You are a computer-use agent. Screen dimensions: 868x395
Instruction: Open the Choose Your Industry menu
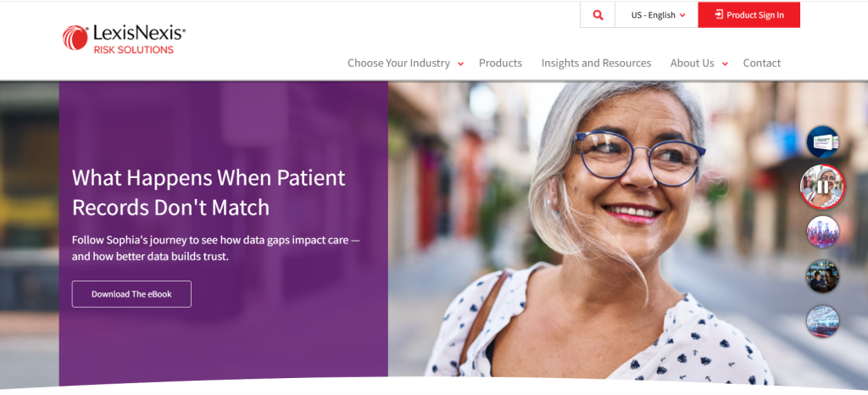398,63
